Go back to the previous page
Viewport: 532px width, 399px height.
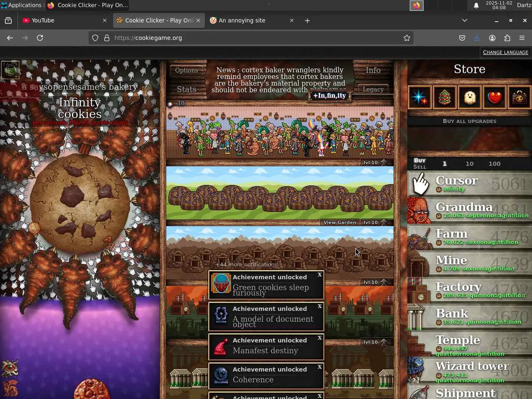(10, 38)
